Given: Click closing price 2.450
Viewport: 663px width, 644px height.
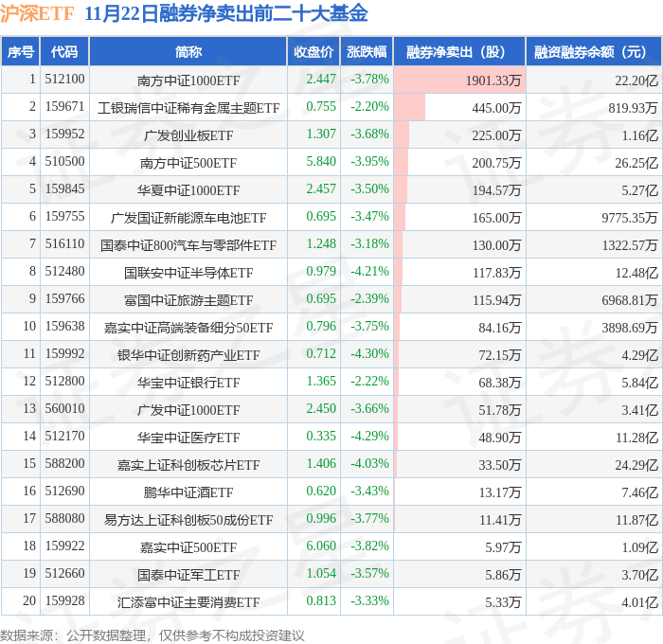Looking at the screenshot, I should (x=321, y=409).
